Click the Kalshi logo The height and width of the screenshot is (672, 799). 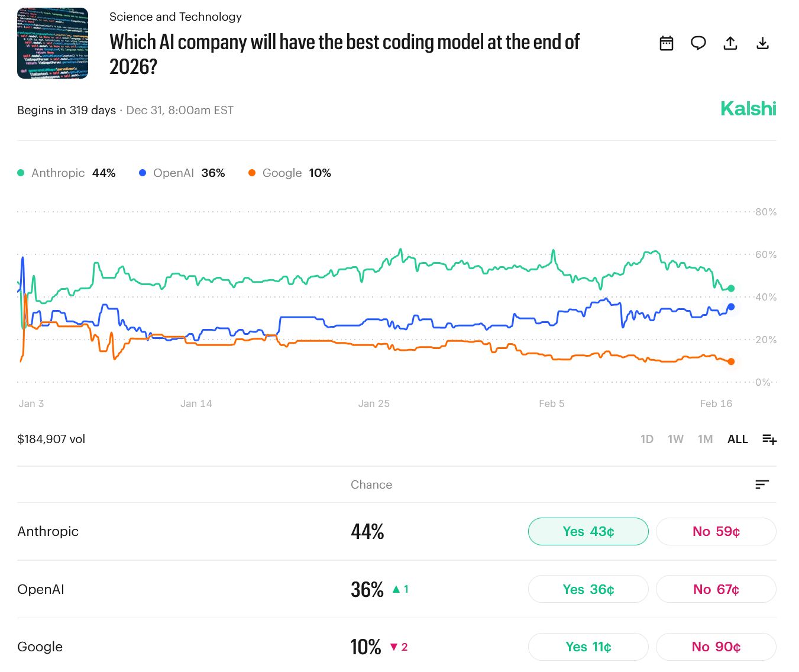tap(748, 109)
